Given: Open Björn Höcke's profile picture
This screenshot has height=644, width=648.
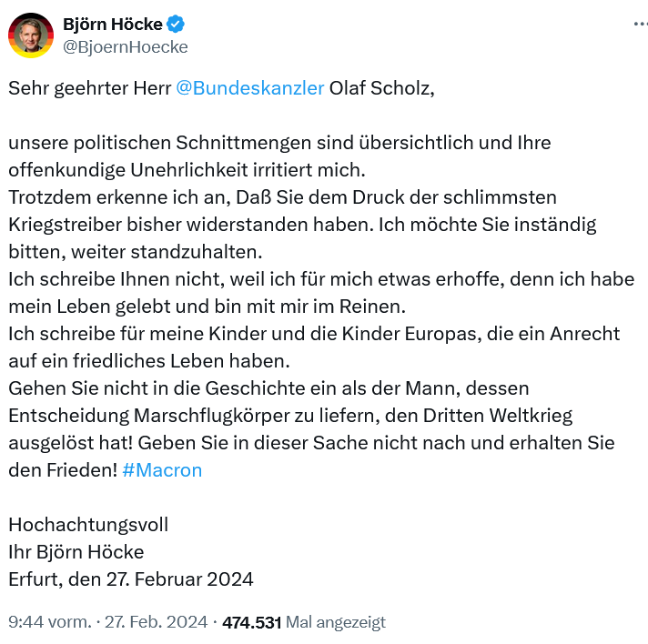Looking at the screenshot, I should [31, 35].
